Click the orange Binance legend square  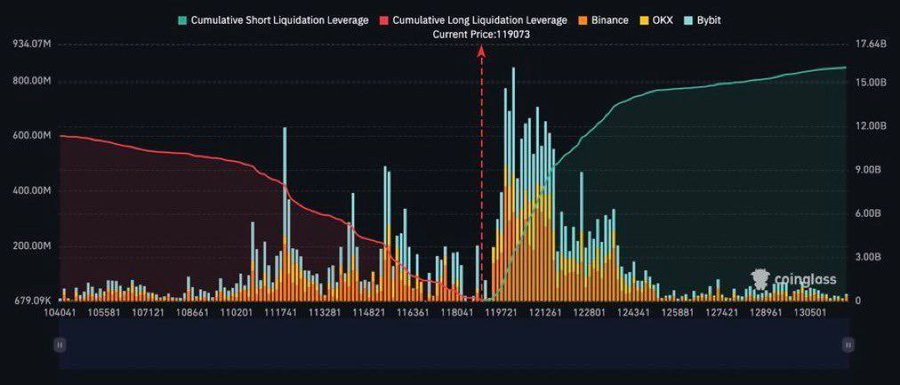(x=582, y=20)
